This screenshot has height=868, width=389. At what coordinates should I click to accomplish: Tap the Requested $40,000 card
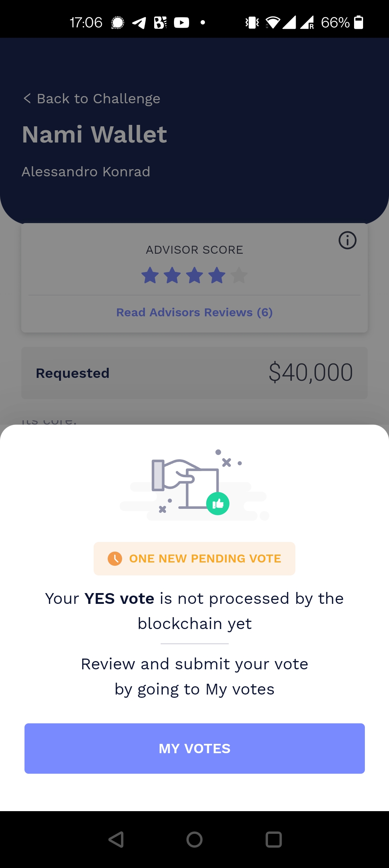[194, 373]
